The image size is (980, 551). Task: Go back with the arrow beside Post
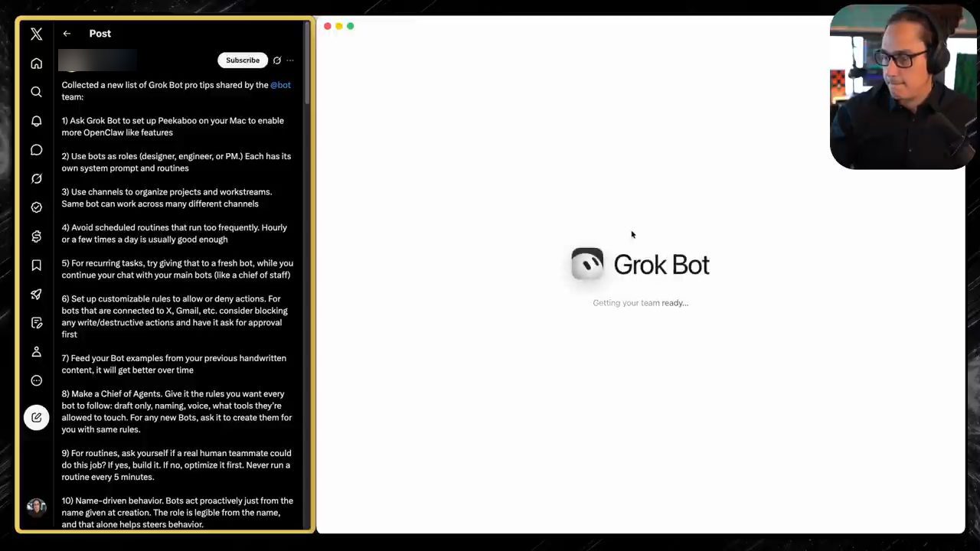click(67, 34)
